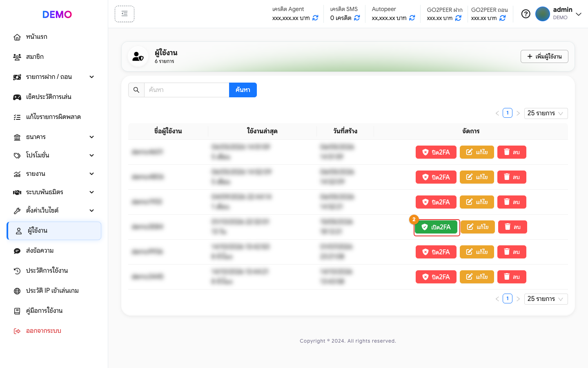Refresh the GO2PEER ฝาก balance
Image resolution: width=588 pixels, height=368 pixels.
pyautogui.click(x=458, y=18)
